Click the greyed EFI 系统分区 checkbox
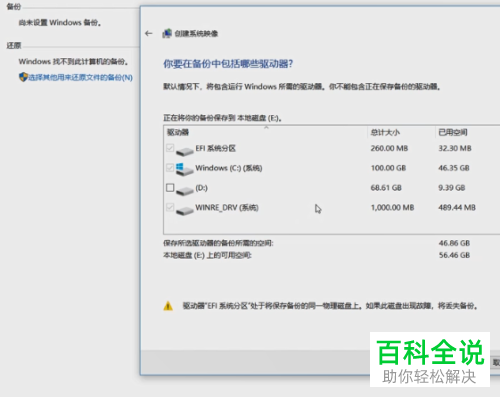Screen dimensions: 500x397 tap(170, 148)
